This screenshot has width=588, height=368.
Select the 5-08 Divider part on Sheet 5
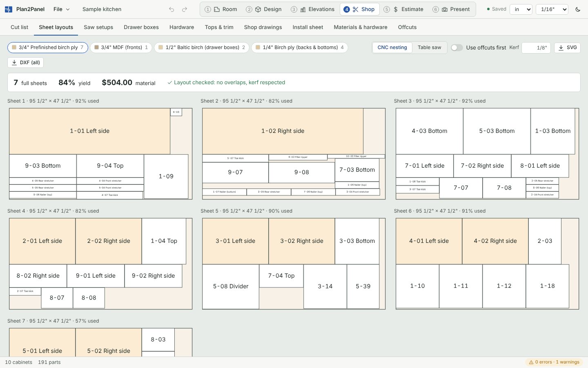tap(231, 287)
